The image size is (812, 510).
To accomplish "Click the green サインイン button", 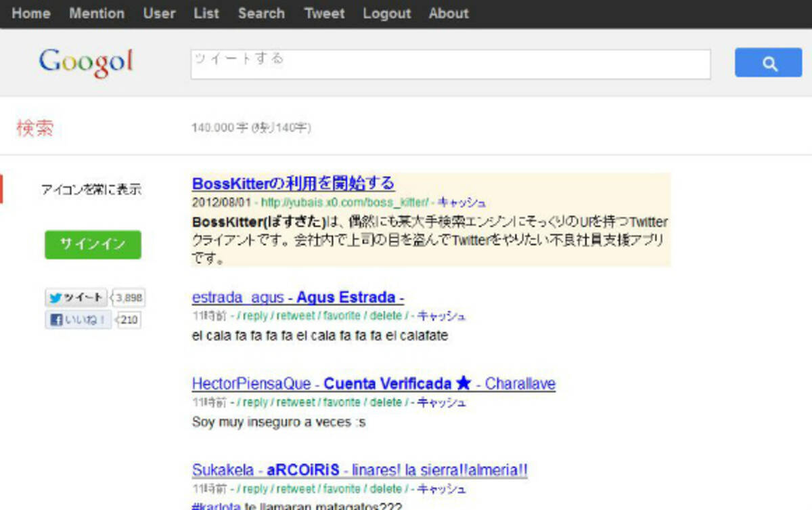I will [93, 245].
